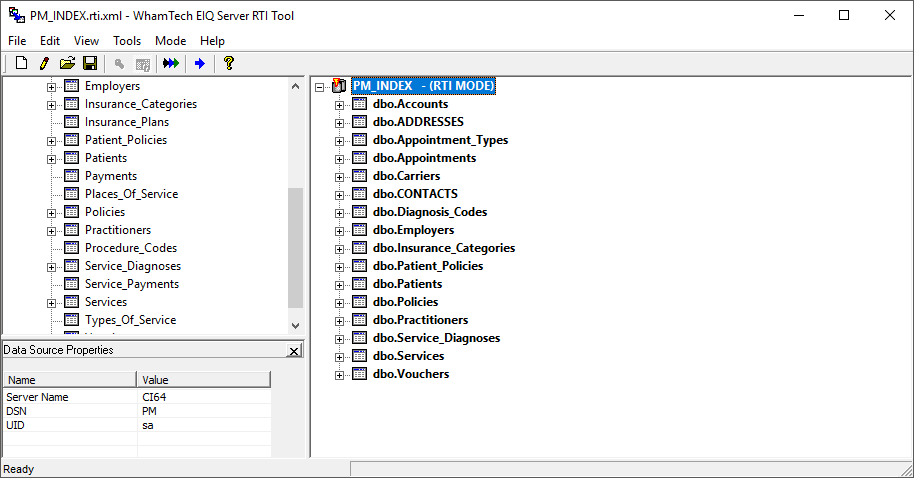The height and width of the screenshot is (478, 914).
Task: Click the Open folder toolbar icon
Action: (67, 63)
